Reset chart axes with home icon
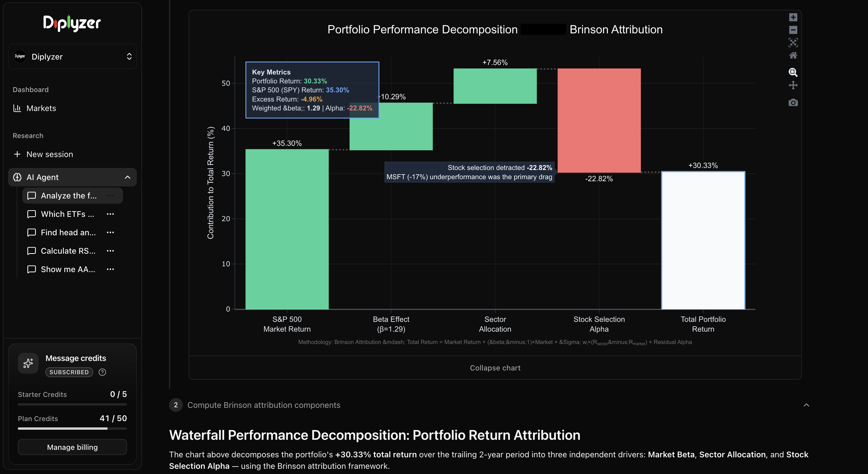868x474 pixels. point(793,55)
